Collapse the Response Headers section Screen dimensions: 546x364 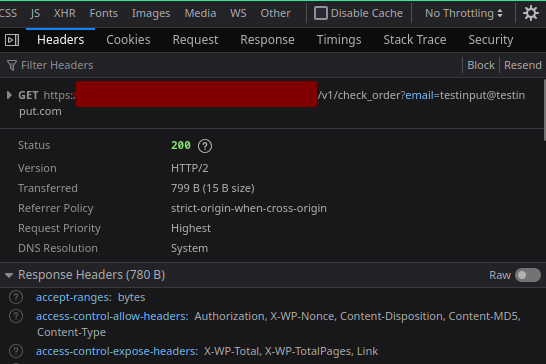pos(9,276)
